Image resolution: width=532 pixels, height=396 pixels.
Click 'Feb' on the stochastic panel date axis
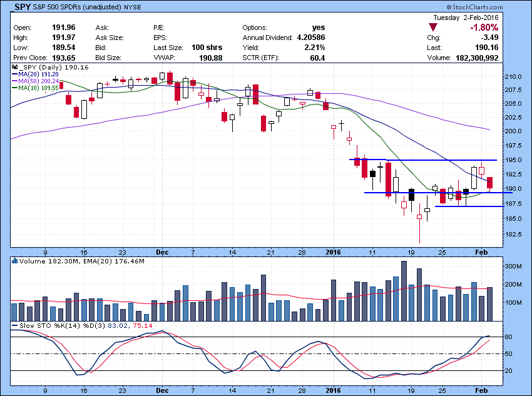point(481,390)
